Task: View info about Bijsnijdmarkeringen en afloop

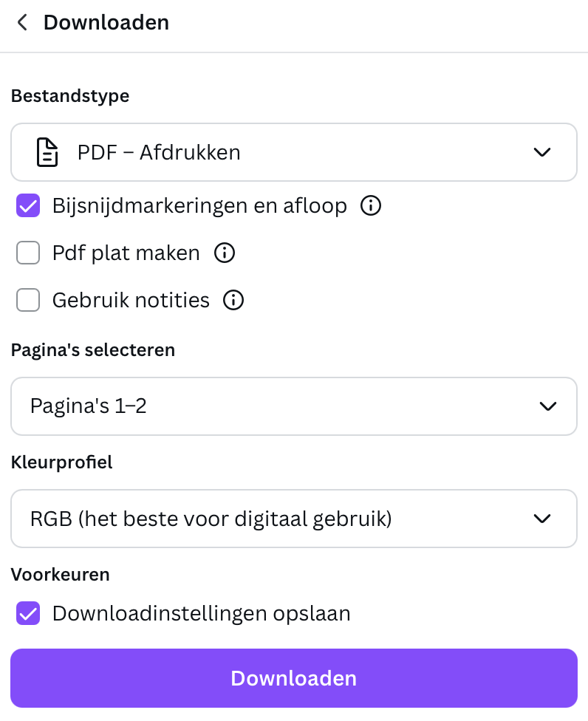Action: click(x=370, y=205)
